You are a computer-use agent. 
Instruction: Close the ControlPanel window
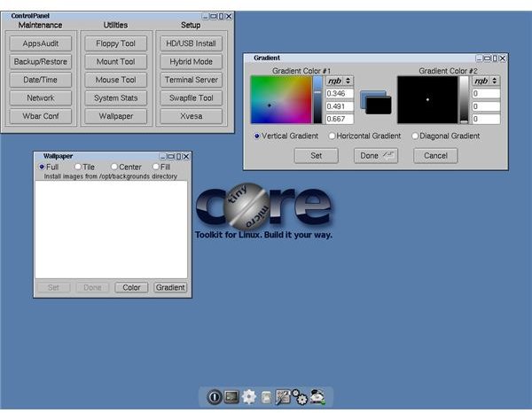pos(229,16)
